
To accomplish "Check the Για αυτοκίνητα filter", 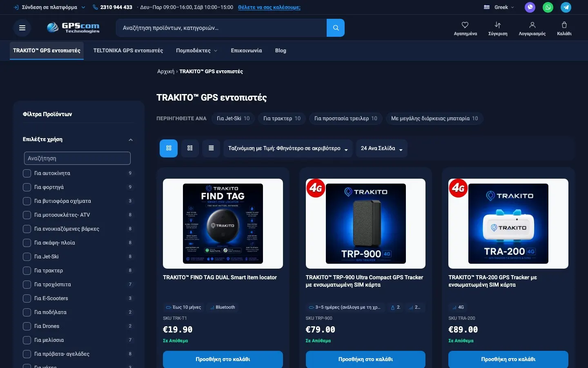I will (x=27, y=173).
